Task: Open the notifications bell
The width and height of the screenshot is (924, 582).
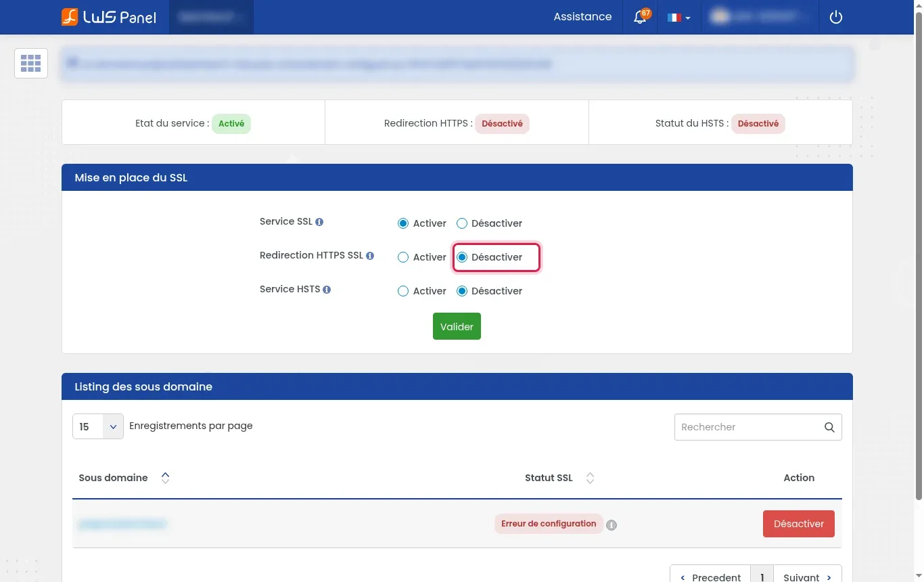Action: (x=640, y=17)
